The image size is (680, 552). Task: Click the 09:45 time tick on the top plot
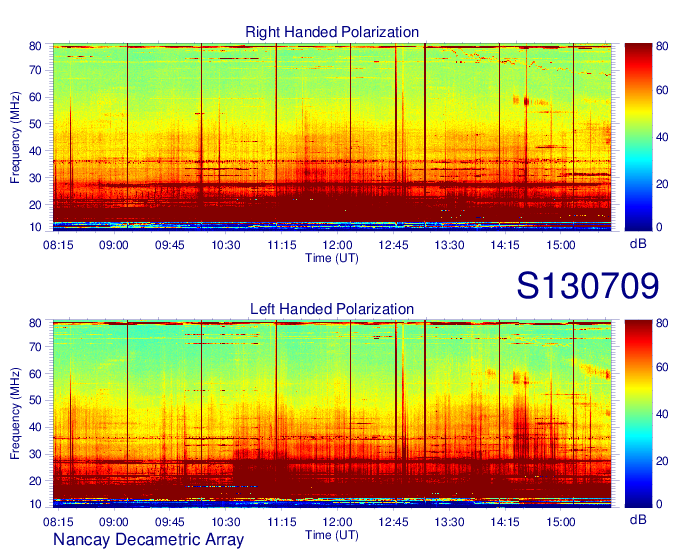pyautogui.click(x=170, y=245)
